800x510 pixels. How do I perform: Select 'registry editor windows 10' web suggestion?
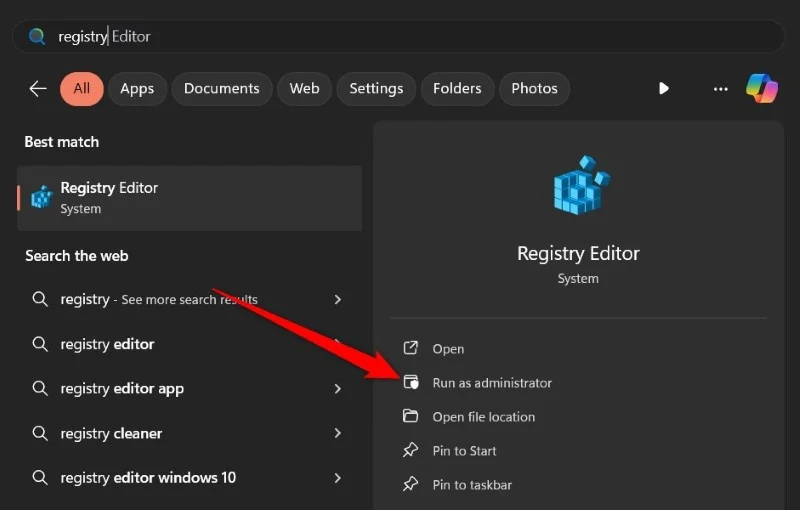(189, 478)
